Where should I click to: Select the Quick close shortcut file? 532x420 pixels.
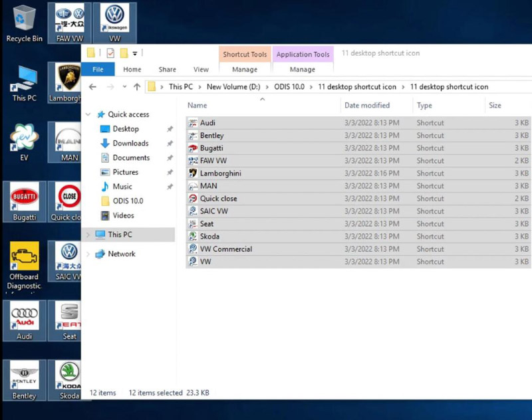358,198
